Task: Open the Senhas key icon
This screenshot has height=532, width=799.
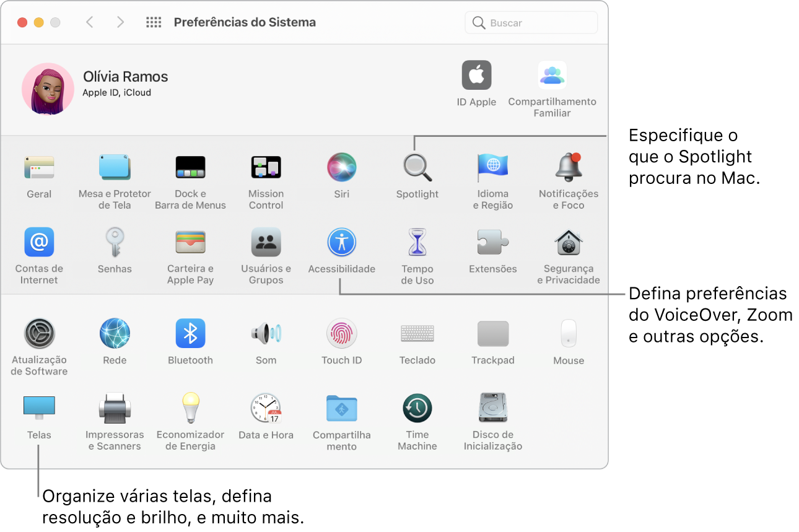Action: point(115,242)
